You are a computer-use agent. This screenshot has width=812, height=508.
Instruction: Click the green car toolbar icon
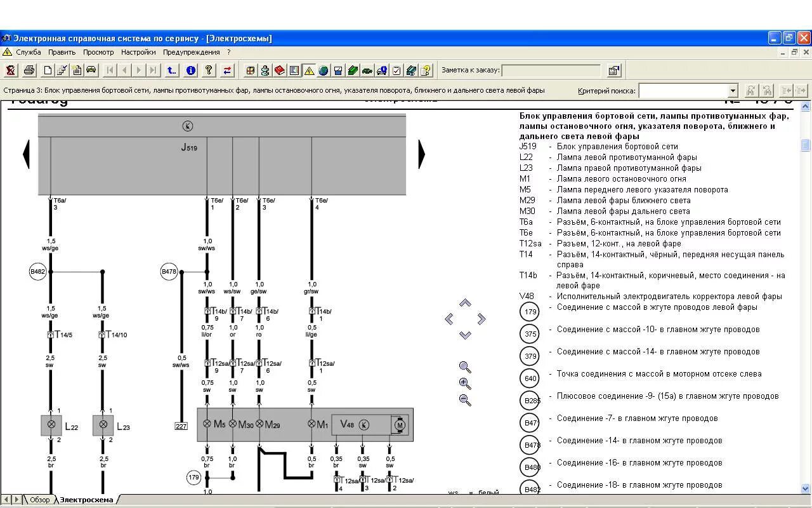367,70
